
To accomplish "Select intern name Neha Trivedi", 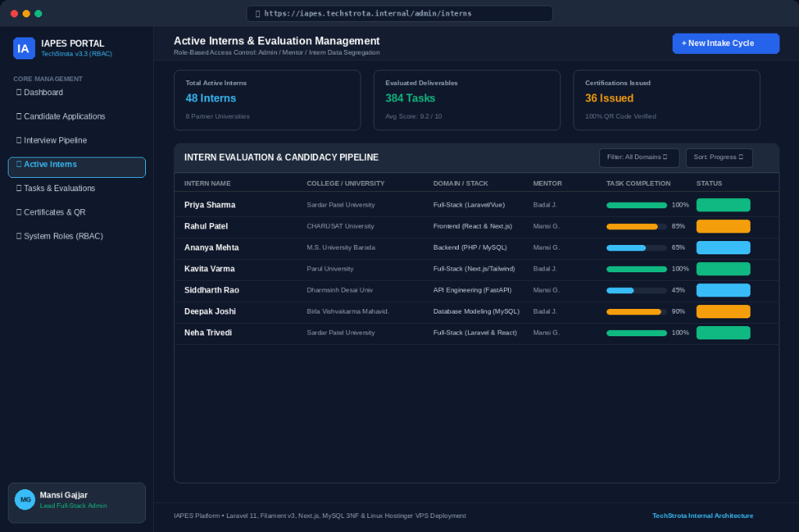I will 208,333.
